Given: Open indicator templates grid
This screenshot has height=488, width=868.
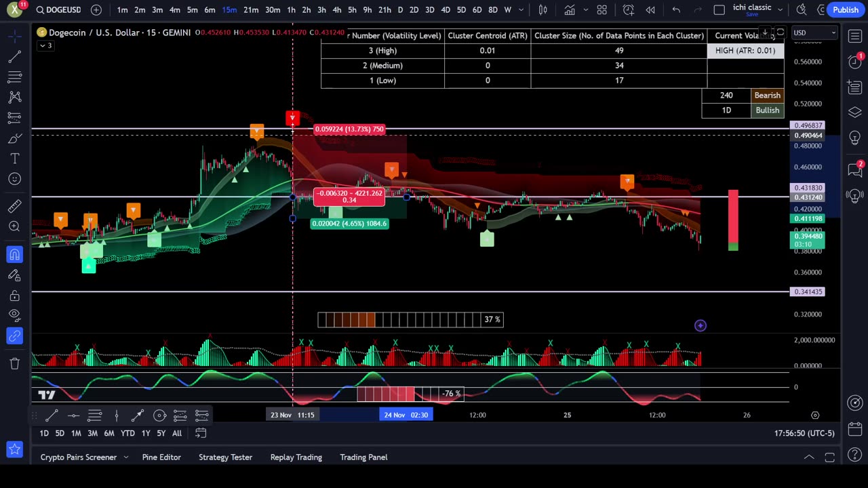Looking at the screenshot, I should [x=601, y=9].
